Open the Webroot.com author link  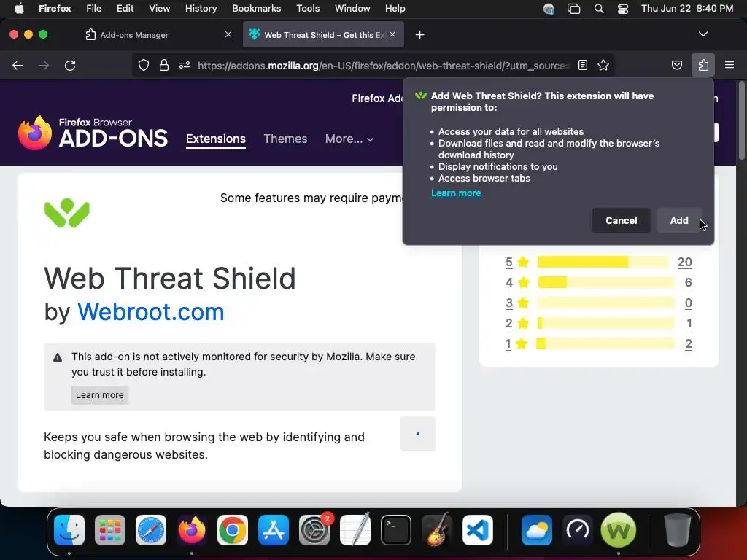click(150, 312)
